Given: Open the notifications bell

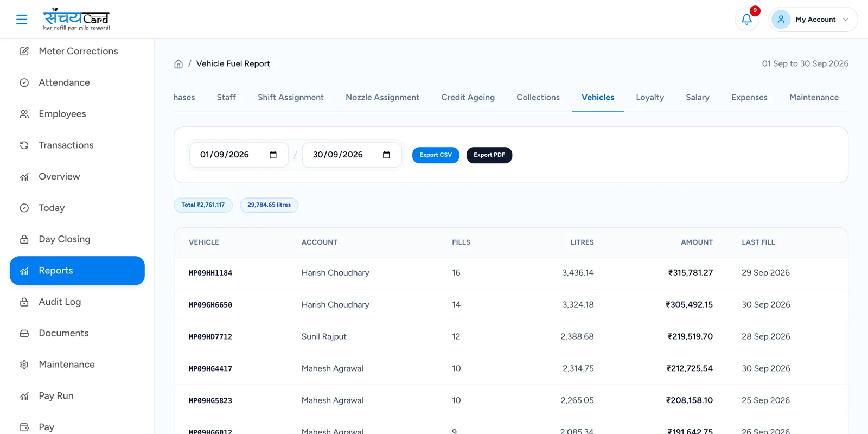Looking at the screenshot, I should pos(746,20).
